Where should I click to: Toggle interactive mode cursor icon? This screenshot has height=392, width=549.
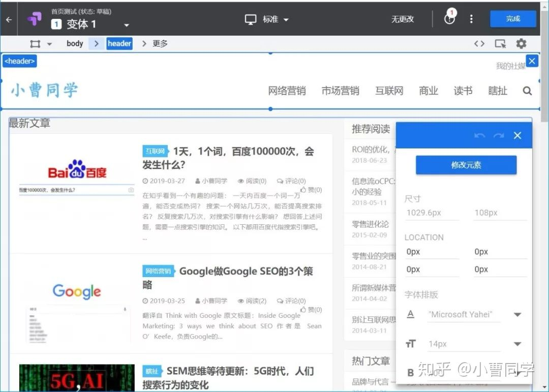click(x=500, y=44)
